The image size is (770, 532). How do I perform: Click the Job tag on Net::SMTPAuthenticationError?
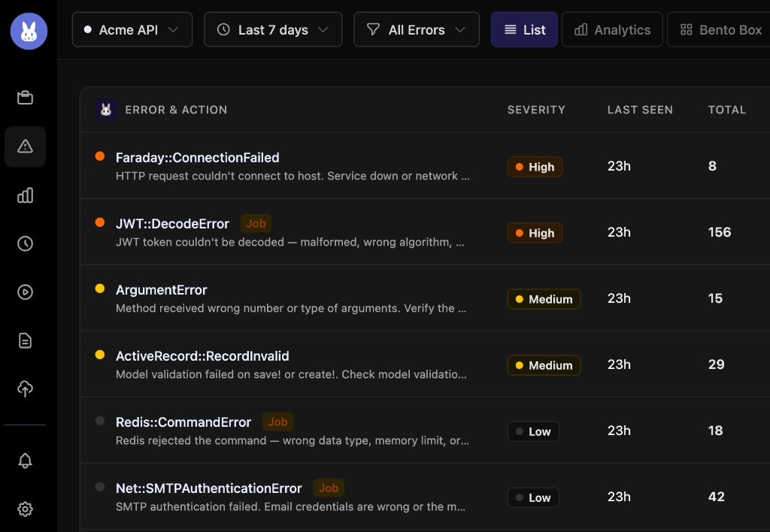[329, 488]
